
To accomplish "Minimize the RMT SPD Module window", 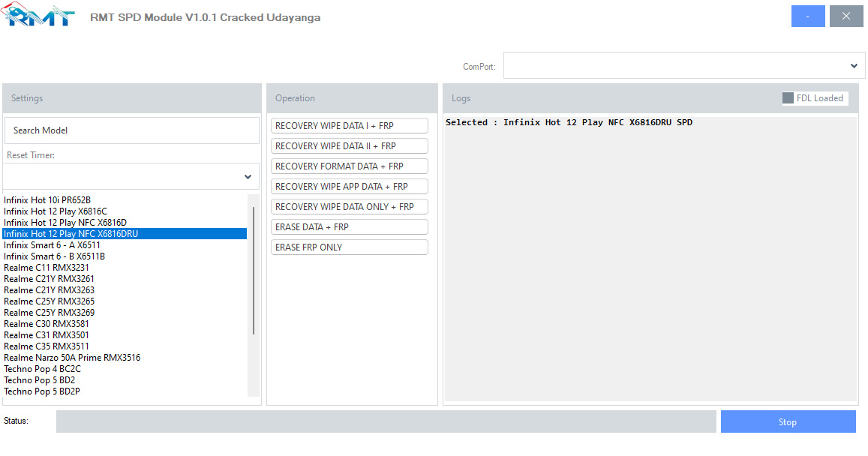I will 808,16.
